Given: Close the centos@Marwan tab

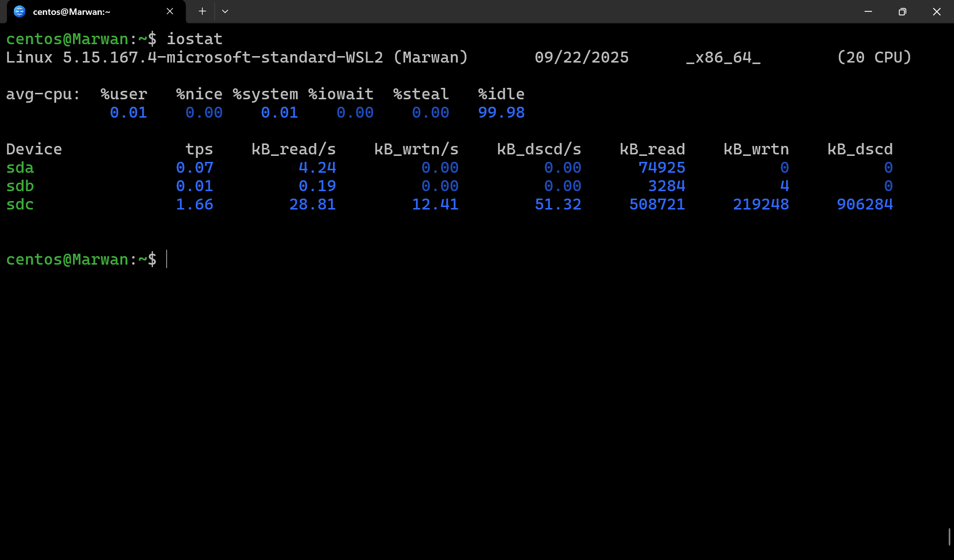Looking at the screenshot, I should coord(170,11).
